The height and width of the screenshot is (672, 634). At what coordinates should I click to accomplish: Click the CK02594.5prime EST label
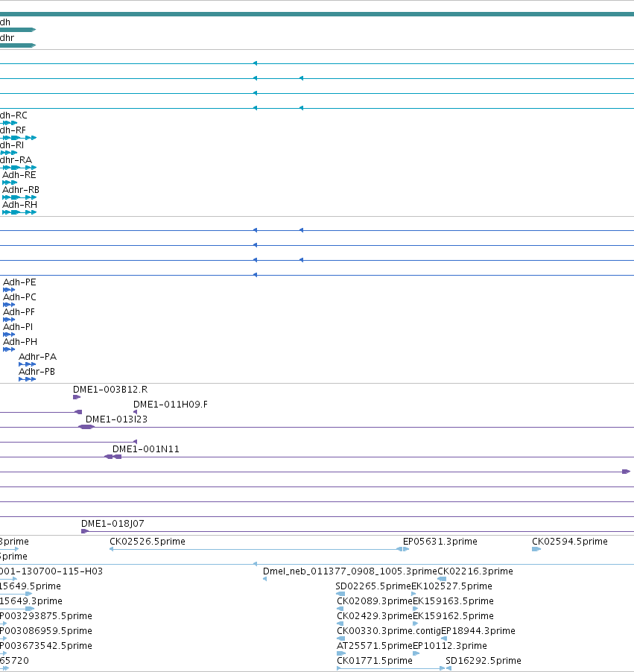(570, 542)
